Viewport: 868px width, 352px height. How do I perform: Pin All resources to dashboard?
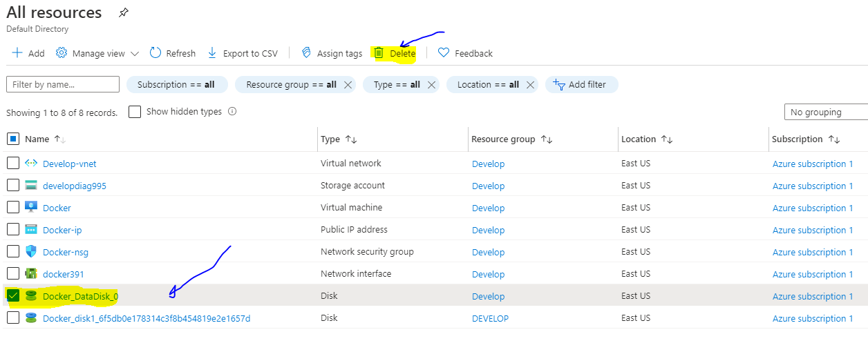tap(123, 12)
